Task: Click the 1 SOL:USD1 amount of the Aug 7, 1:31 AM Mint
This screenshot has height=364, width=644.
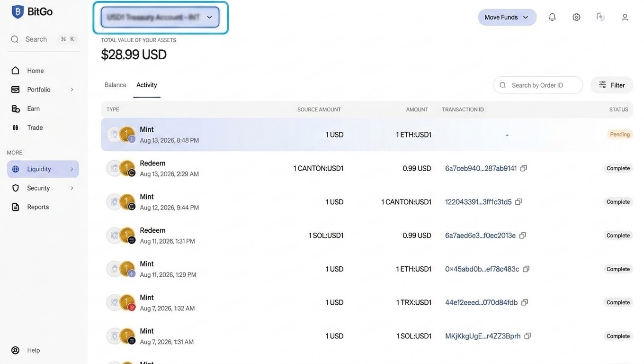Action: tap(414, 336)
